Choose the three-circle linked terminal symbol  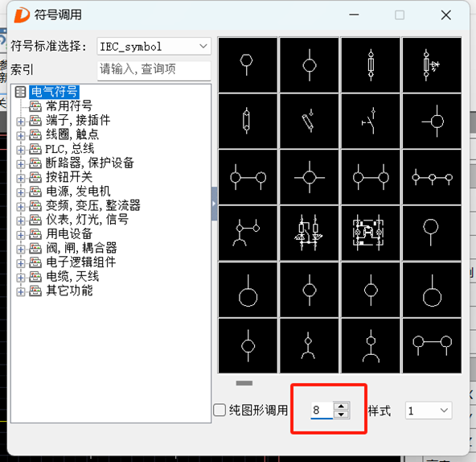[432, 177]
